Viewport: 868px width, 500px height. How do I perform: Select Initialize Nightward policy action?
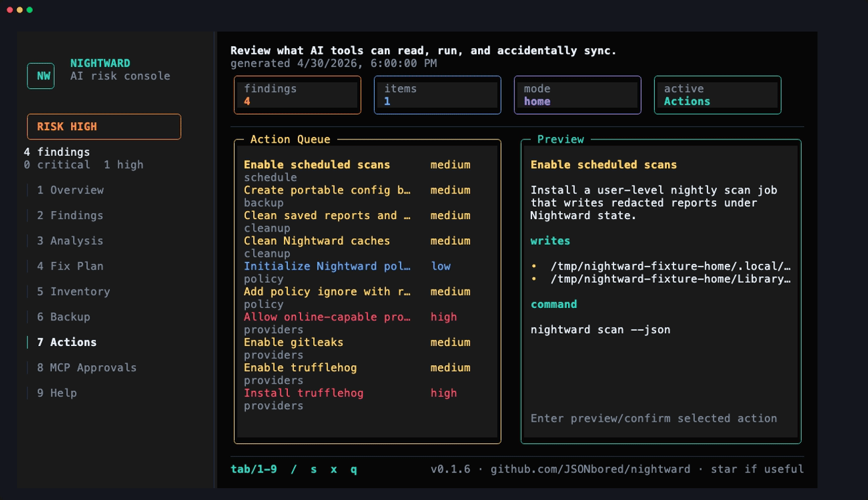click(x=327, y=266)
